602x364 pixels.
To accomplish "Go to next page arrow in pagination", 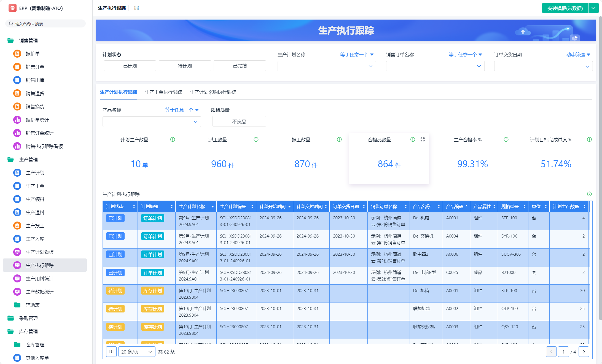I will (x=584, y=352).
